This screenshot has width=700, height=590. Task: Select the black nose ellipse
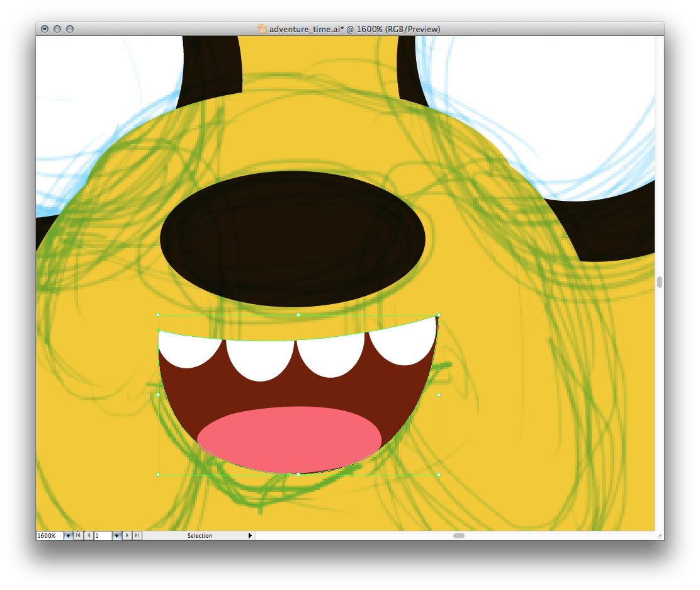pos(293,239)
